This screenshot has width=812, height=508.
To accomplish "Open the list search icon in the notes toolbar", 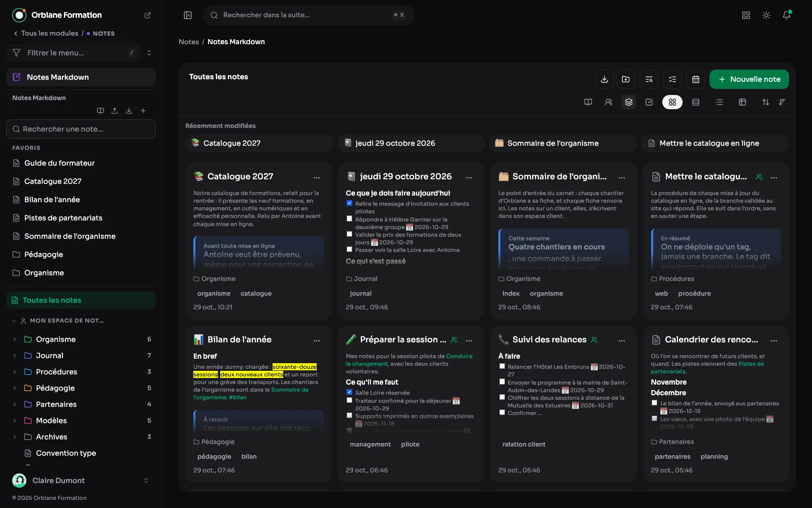I will point(649,79).
